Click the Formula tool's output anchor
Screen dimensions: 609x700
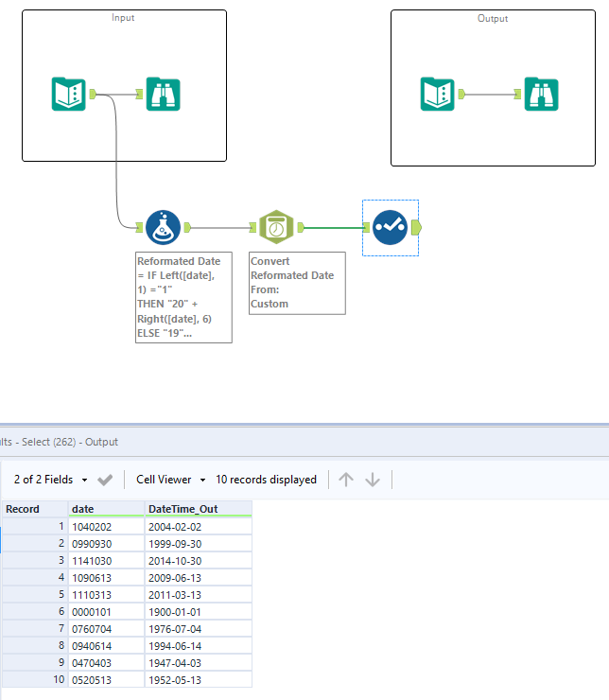tap(187, 228)
